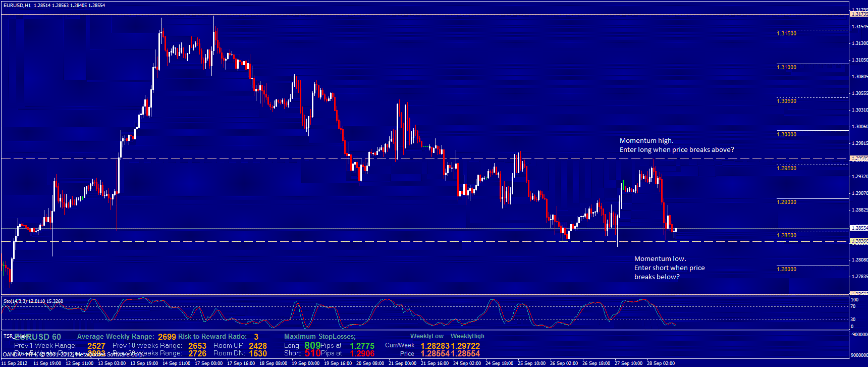Viewport: 868px width, 367px height.
Task: Select the 1.29500 level label
Action: click(x=786, y=168)
